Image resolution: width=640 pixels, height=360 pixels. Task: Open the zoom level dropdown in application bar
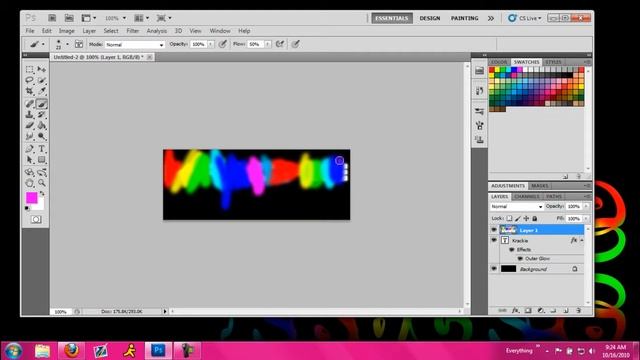pyautogui.click(x=124, y=18)
